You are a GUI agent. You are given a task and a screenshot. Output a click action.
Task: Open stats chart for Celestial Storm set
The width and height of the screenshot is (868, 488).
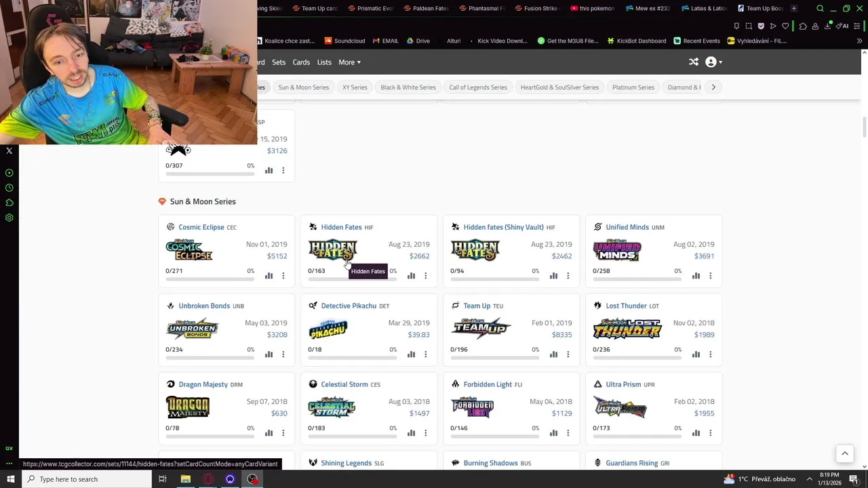click(411, 433)
